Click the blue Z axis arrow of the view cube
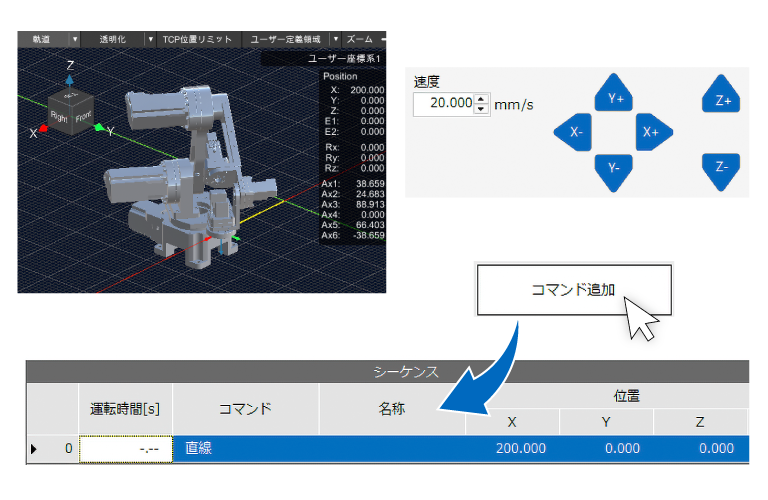Screen dimensions: 768x500 pos(70,79)
